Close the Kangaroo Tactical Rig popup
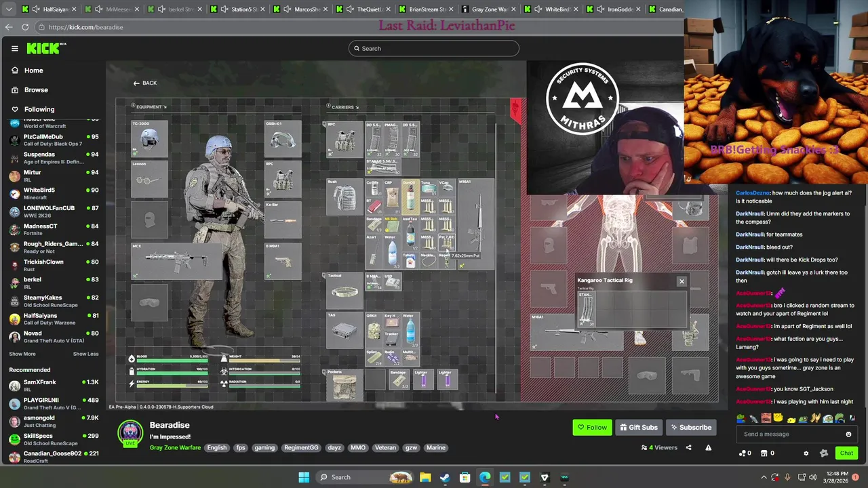The width and height of the screenshot is (868, 488). click(x=682, y=281)
